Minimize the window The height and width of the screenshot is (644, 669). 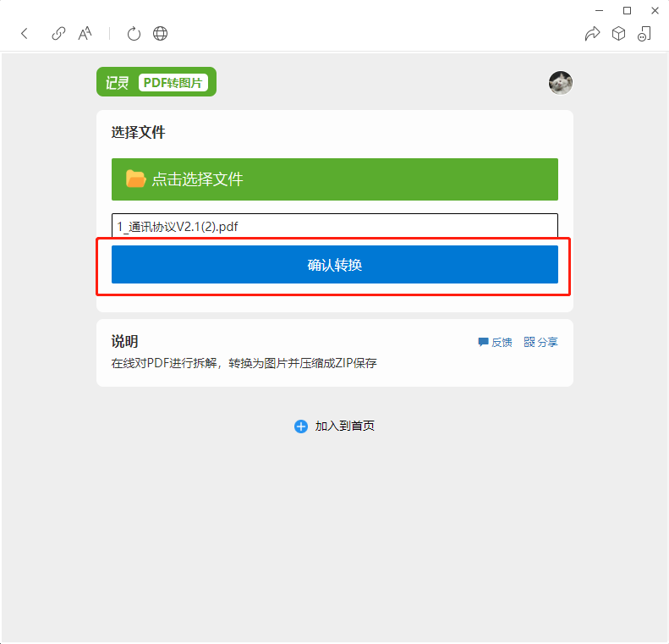[599, 11]
